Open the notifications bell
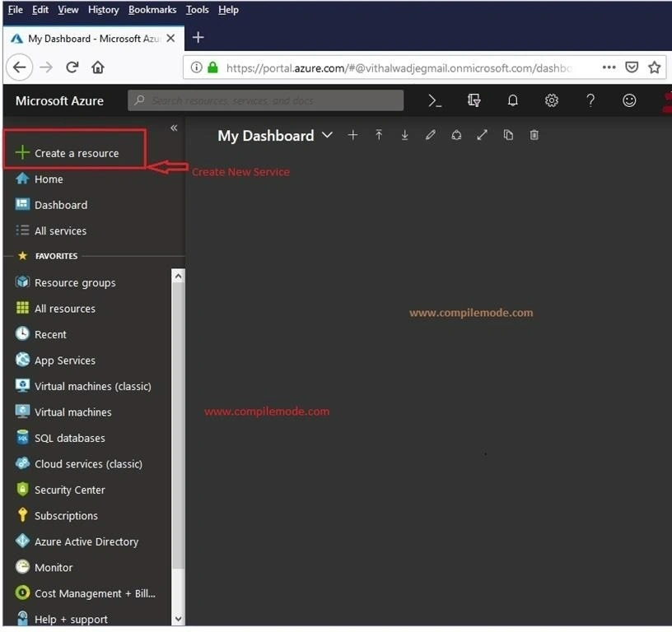 (x=512, y=100)
